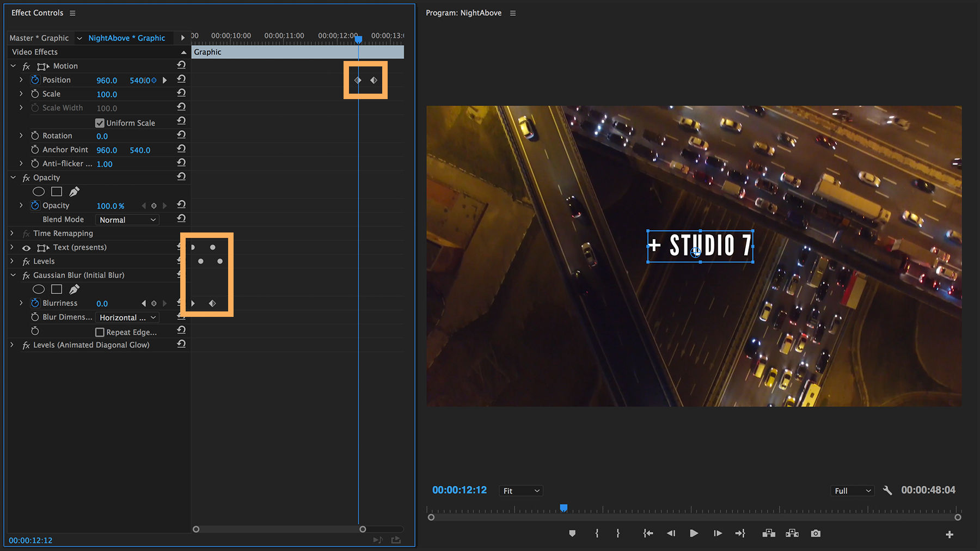Uncheck the Uniform Scale checkbox
Image resolution: width=980 pixels, height=551 pixels.
tap(100, 122)
